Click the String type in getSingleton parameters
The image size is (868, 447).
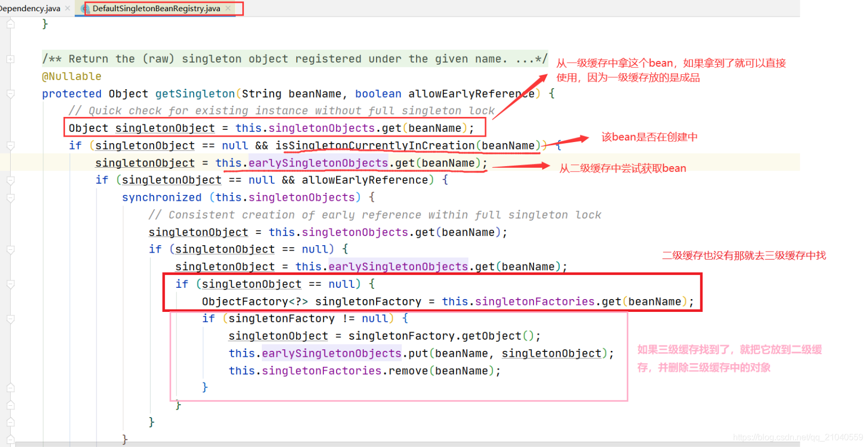pyautogui.click(x=261, y=93)
